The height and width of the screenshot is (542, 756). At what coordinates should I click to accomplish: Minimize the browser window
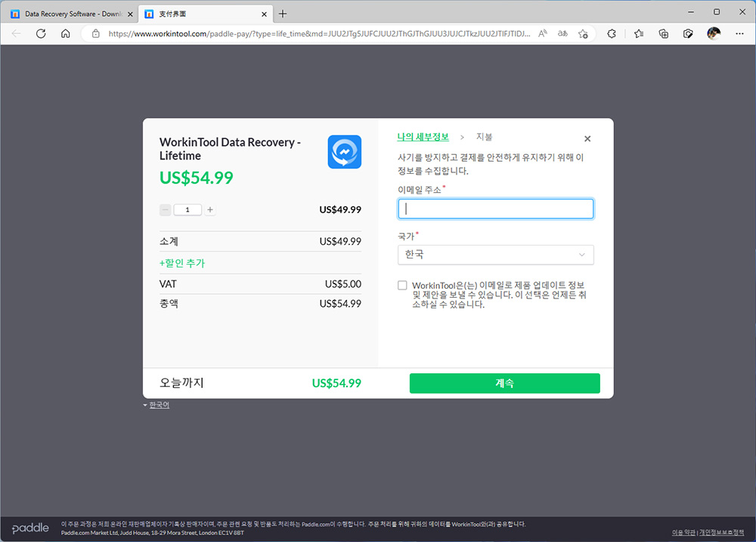click(691, 12)
